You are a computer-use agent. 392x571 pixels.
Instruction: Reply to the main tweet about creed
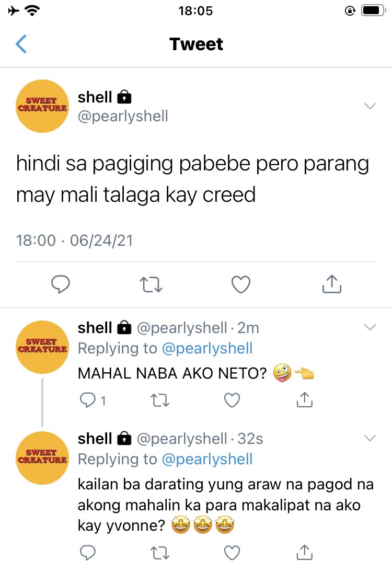tap(61, 284)
